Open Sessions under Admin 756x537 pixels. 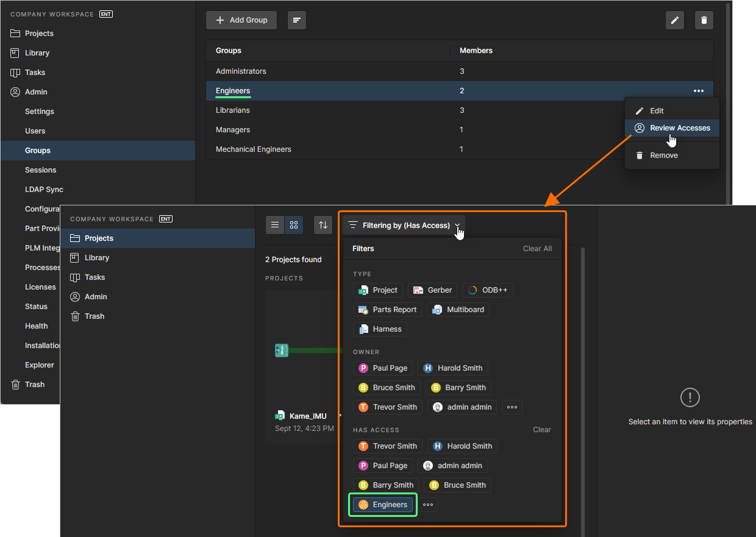coord(98,170)
